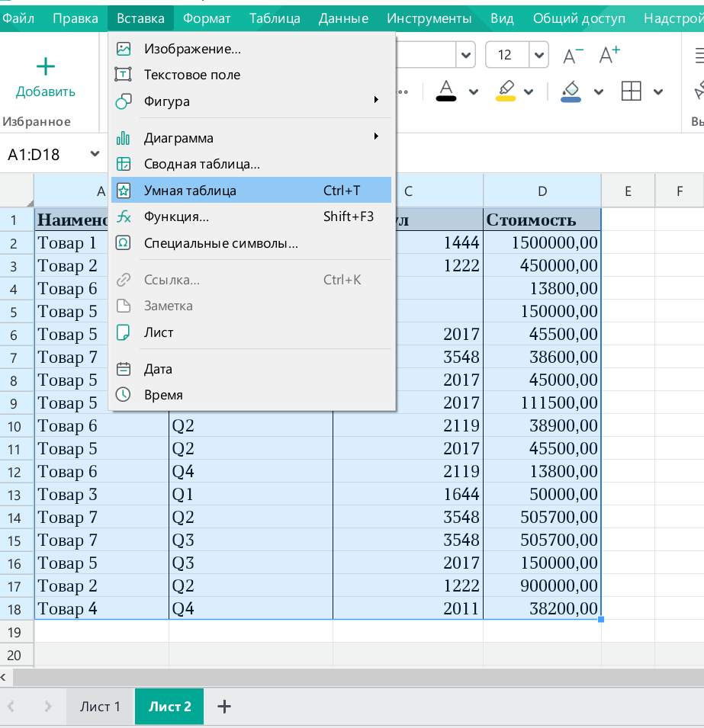The width and height of the screenshot is (704, 728).
Task: Select the yellow highlighter tool
Action: [505, 91]
